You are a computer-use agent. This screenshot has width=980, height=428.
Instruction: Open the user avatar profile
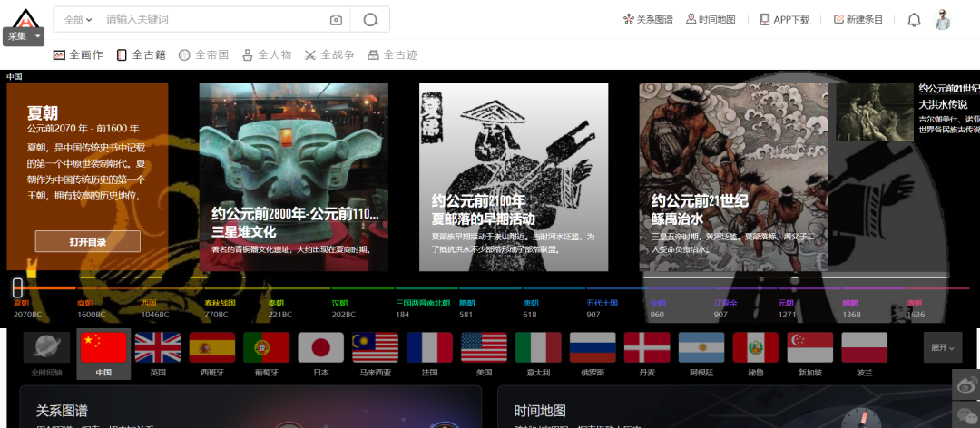click(x=944, y=19)
